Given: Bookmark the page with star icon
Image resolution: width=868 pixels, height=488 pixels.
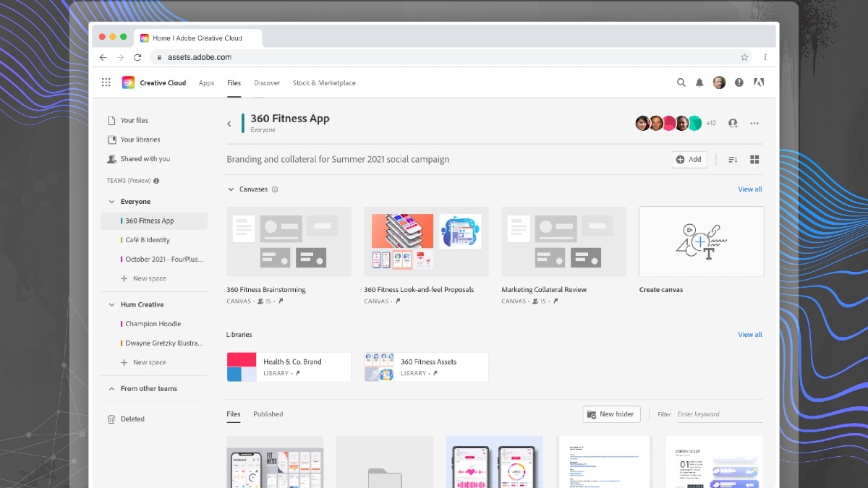Looking at the screenshot, I should click(744, 57).
